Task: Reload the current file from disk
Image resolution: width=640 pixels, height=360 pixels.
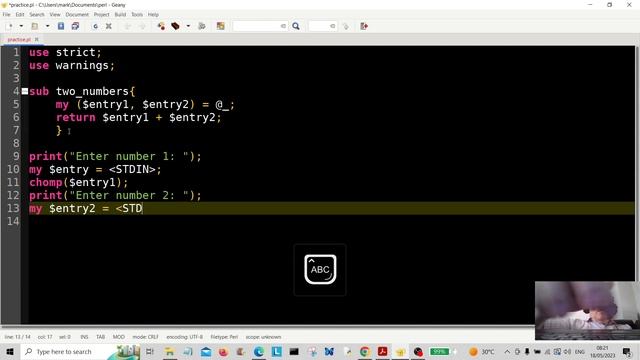Action: (95, 26)
